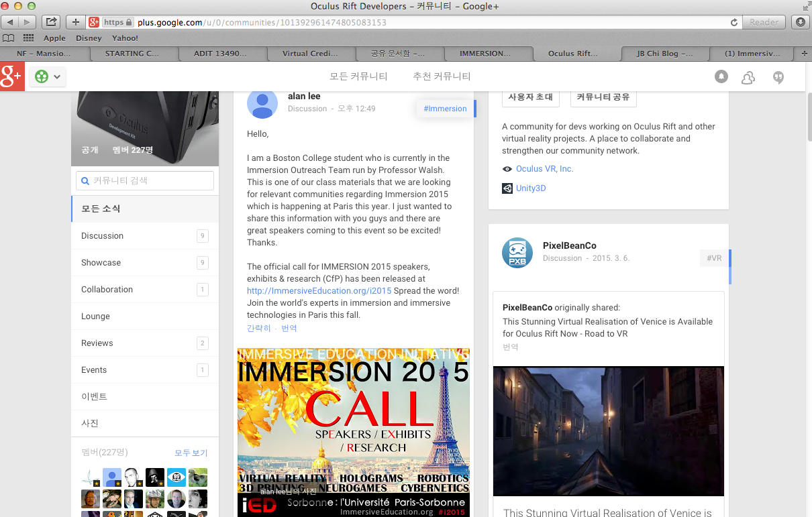Switch to the (1) Immersiv... tab
This screenshot has width=812, height=517.
click(x=752, y=54)
